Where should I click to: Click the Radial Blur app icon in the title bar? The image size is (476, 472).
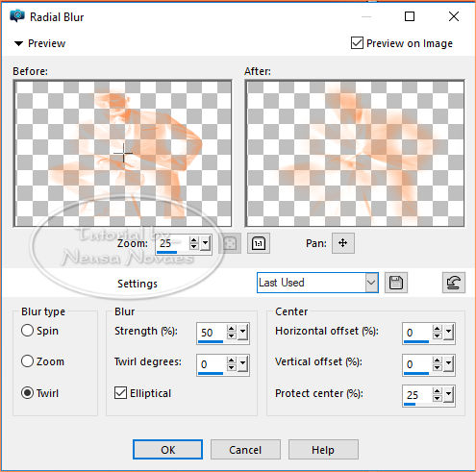point(17,16)
